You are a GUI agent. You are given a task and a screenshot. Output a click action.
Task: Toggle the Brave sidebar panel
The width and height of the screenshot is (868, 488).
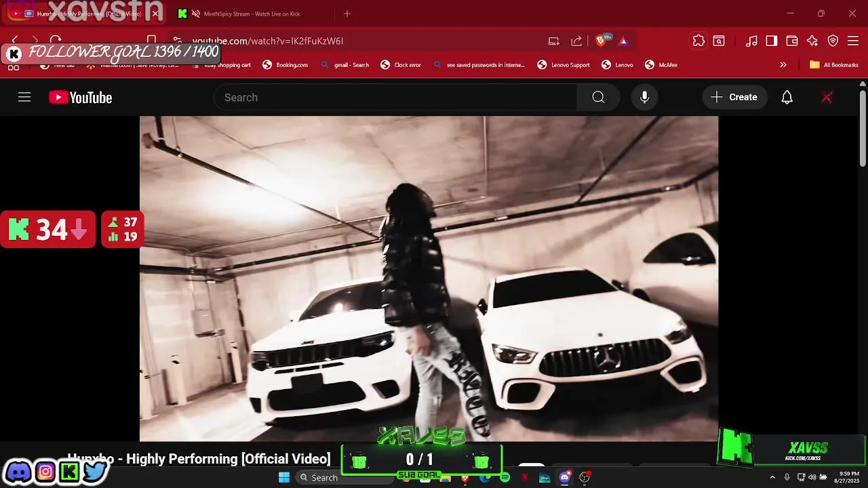point(772,41)
